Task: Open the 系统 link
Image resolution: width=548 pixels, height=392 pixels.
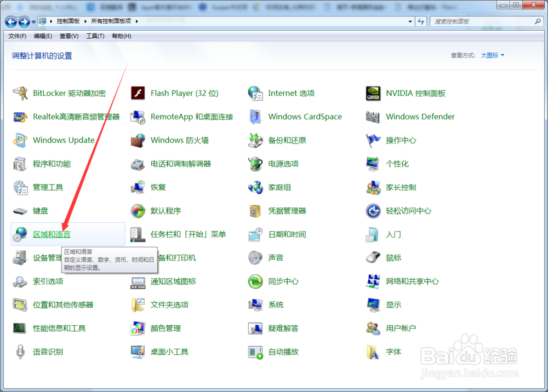Action: [x=276, y=305]
